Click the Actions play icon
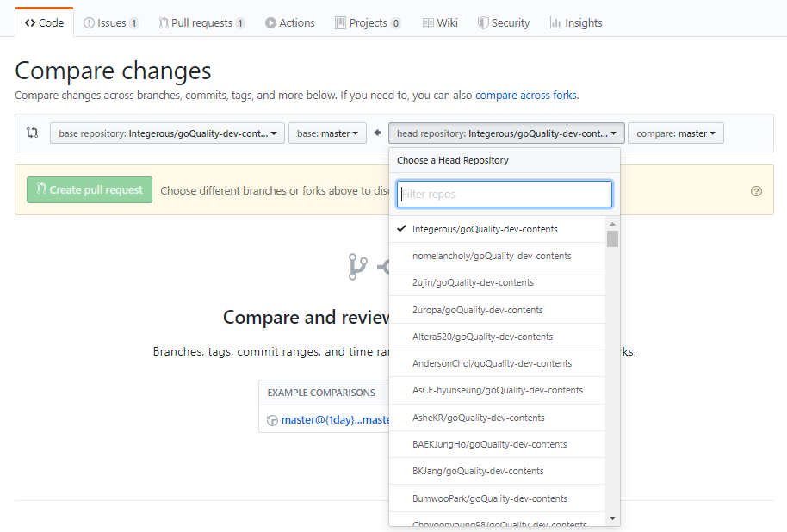 pyautogui.click(x=270, y=22)
